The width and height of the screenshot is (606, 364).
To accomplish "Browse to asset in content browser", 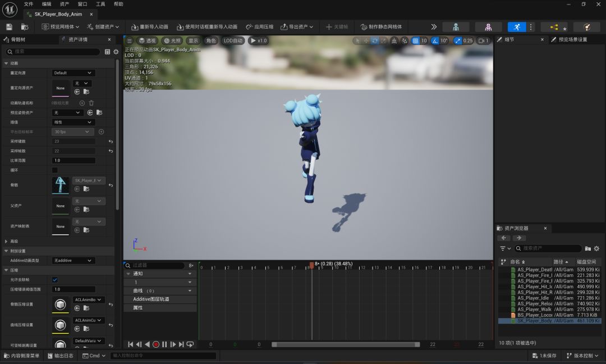I will pos(24,27).
